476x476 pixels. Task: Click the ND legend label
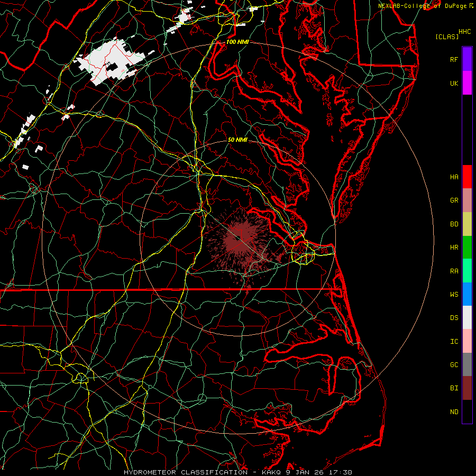(x=454, y=412)
